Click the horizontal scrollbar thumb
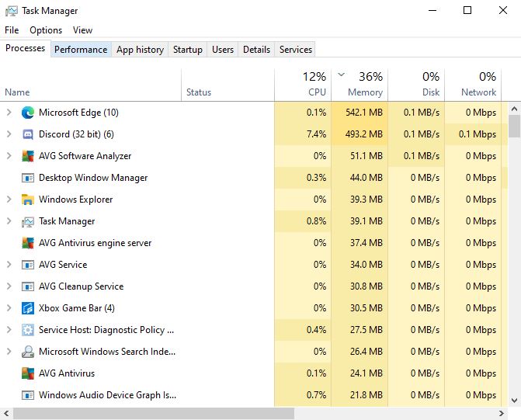Viewport: 521px width, 420px height. 154,414
